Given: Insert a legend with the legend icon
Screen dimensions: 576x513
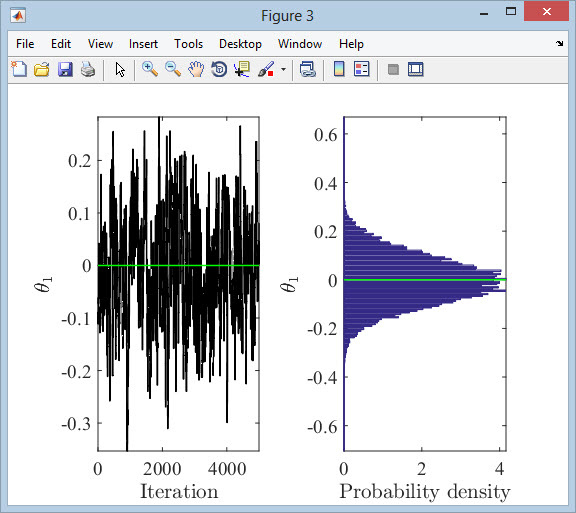Looking at the screenshot, I should point(361,69).
